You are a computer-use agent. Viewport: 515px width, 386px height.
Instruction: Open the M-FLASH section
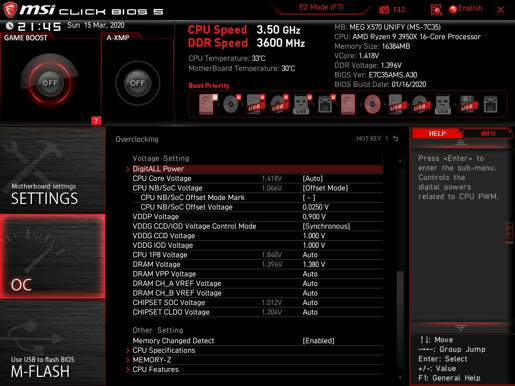(52, 343)
